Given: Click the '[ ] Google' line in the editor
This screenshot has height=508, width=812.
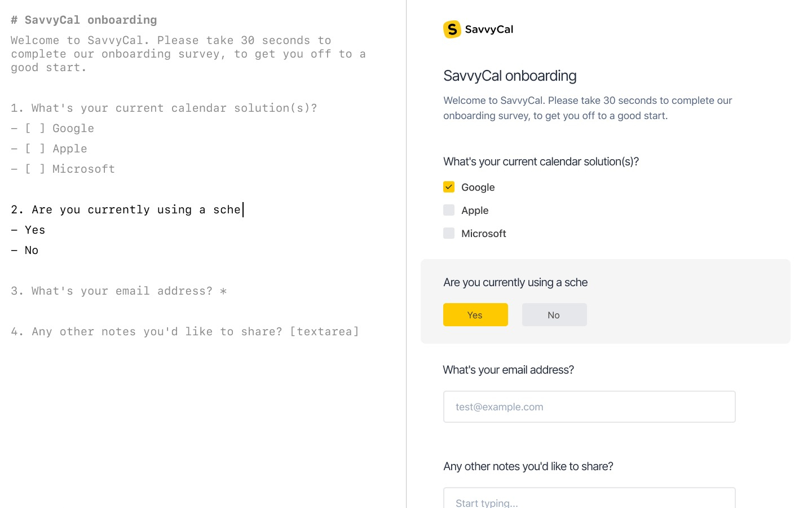Looking at the screenshot, I should (60, 129).
